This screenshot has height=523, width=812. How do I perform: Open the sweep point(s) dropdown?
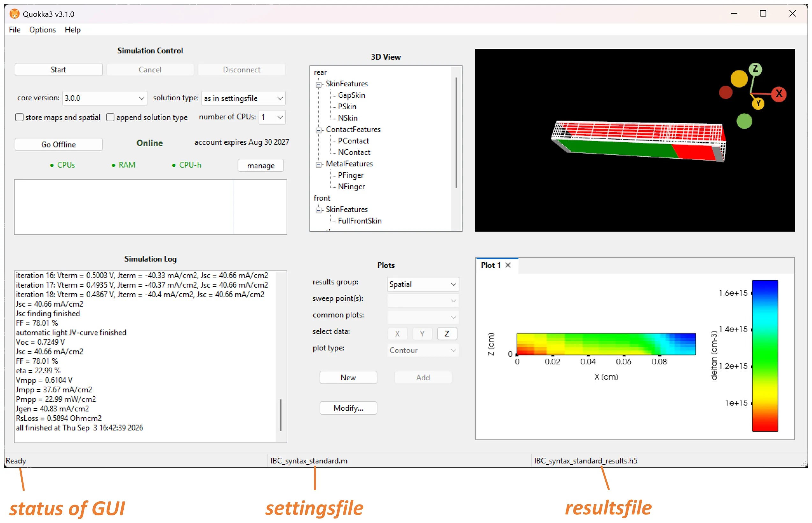pos(423,301)
